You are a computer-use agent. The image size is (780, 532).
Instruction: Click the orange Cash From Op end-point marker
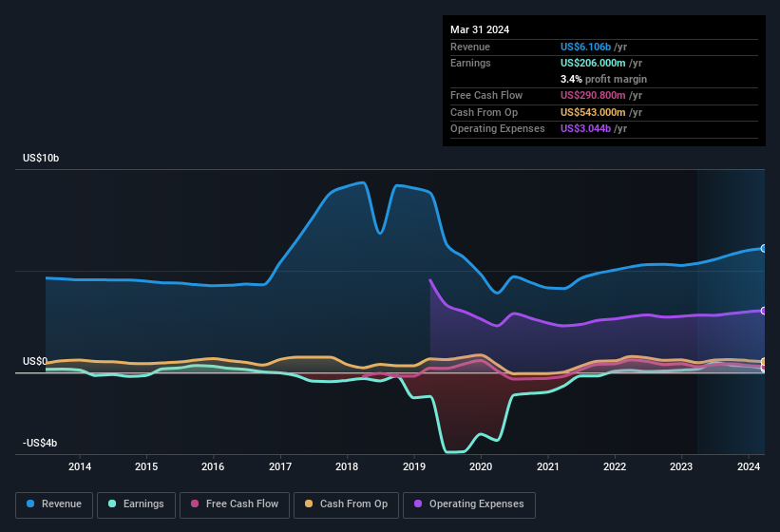[764, 362]
